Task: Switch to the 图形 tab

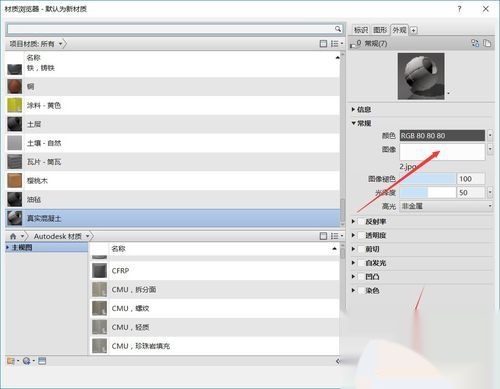Action: [x=380, y=30]
